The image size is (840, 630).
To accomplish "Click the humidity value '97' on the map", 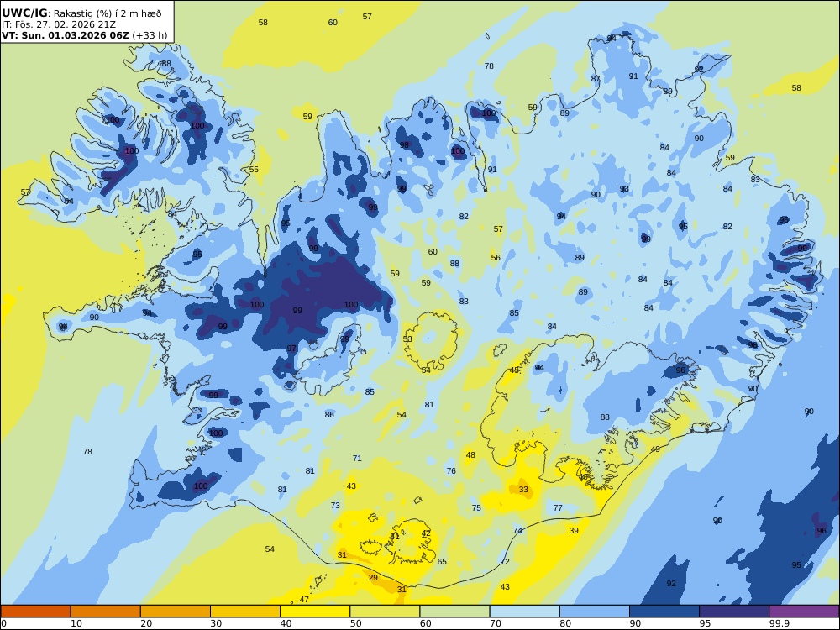I will pyautogui.click(x=291, y=349).
